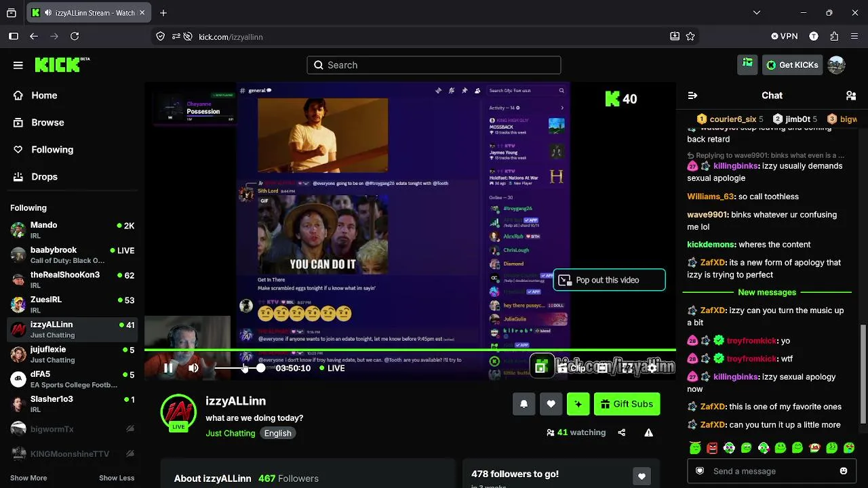Image resolution: width=868 pixels, height=488 pixels.
Task: Open dFA5 channel from the sidebar
Action: [x=73, y=379]
